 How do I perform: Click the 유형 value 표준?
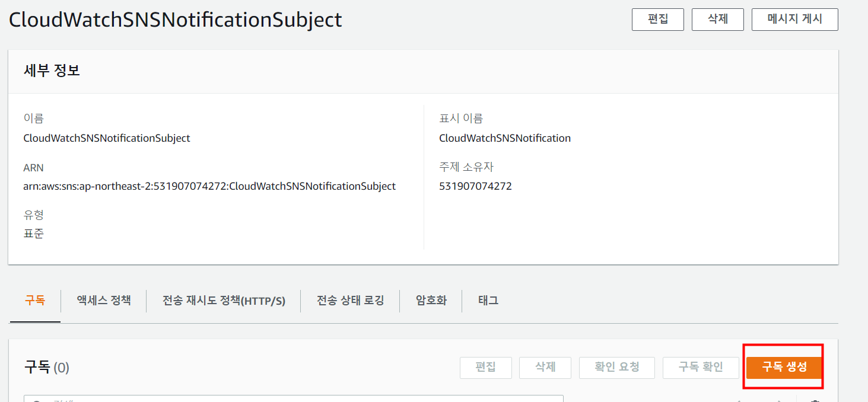tap(34, 234)
